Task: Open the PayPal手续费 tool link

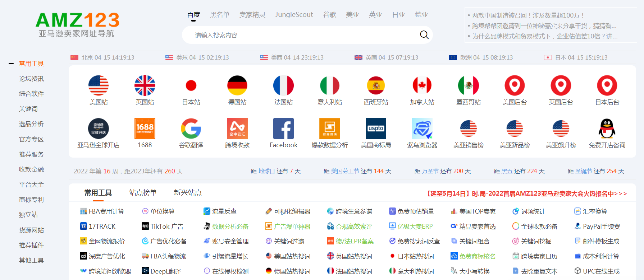Action: pos(597,227)
